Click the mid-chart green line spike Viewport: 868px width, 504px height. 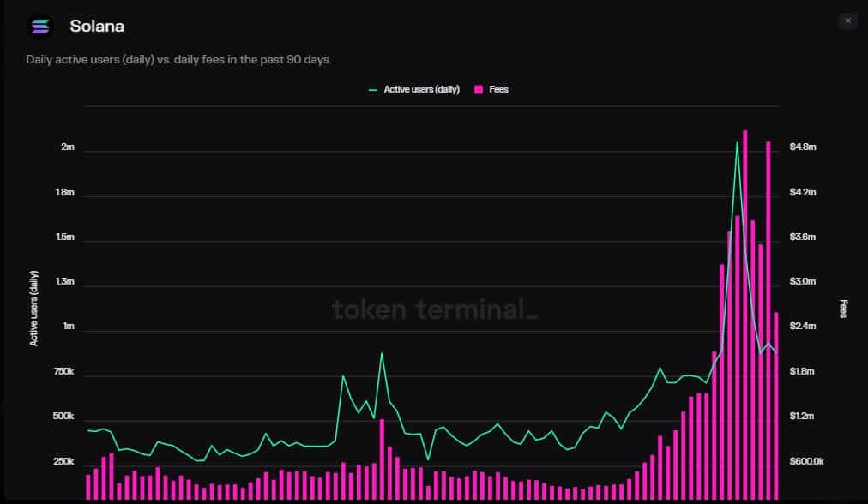point(382,353)
